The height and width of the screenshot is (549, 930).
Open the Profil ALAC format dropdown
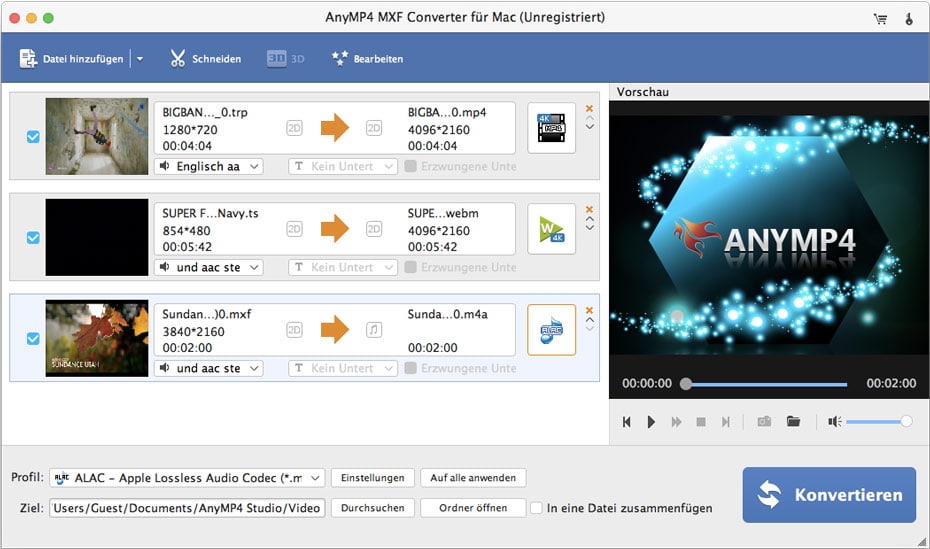click(x=187, y=478)
